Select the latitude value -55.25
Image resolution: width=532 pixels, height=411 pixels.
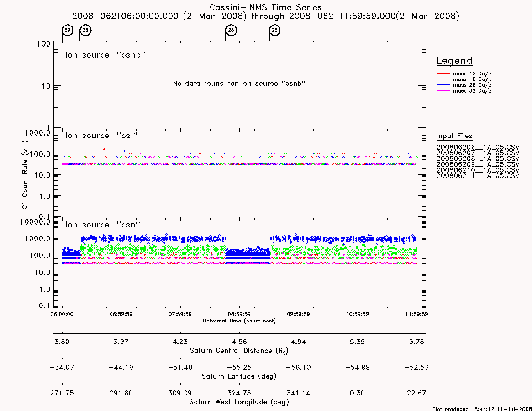[239, 368]
